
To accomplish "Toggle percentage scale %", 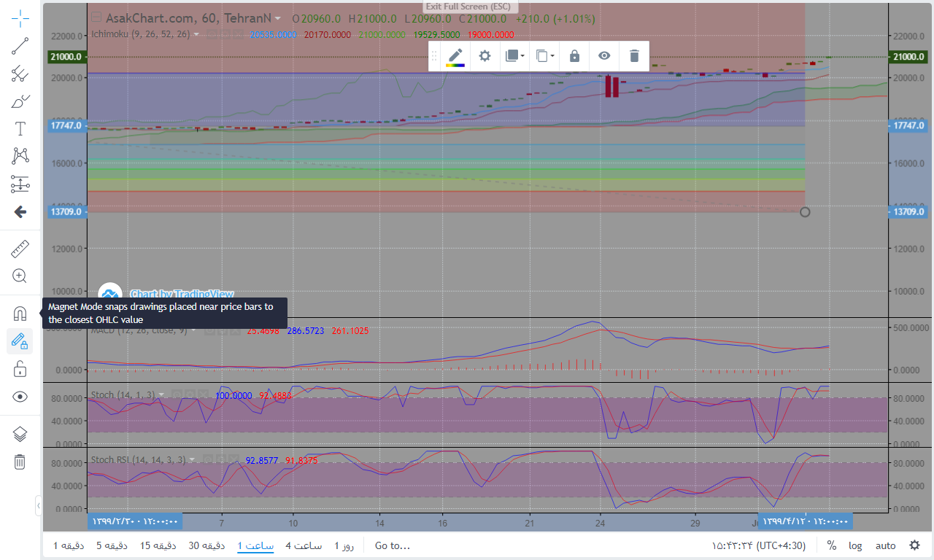I will click(x=832, y=545).
